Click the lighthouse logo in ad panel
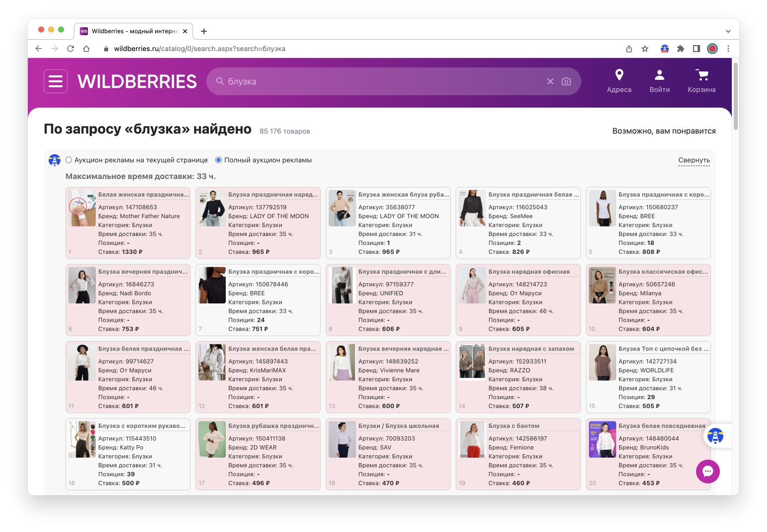The height and width of the screenshot is (532, 767). click(x=55, y=160)
